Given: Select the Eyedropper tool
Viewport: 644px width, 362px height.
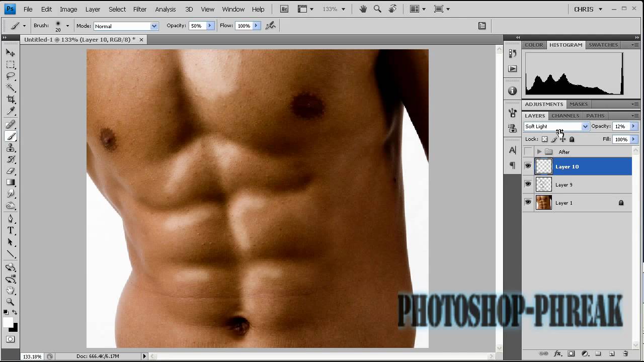Looking at the screenshot, I should pyautogui.click(x=11, y=111).
